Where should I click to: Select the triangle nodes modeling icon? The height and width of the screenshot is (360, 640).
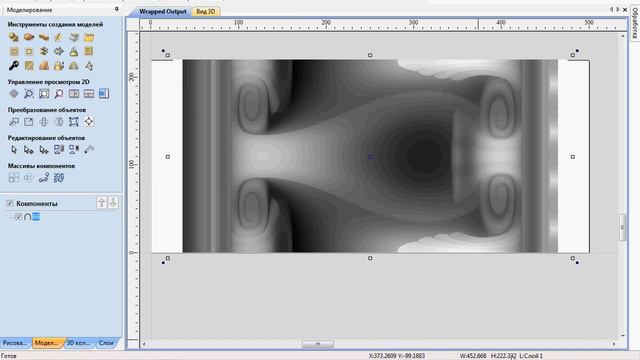(89, 66)
